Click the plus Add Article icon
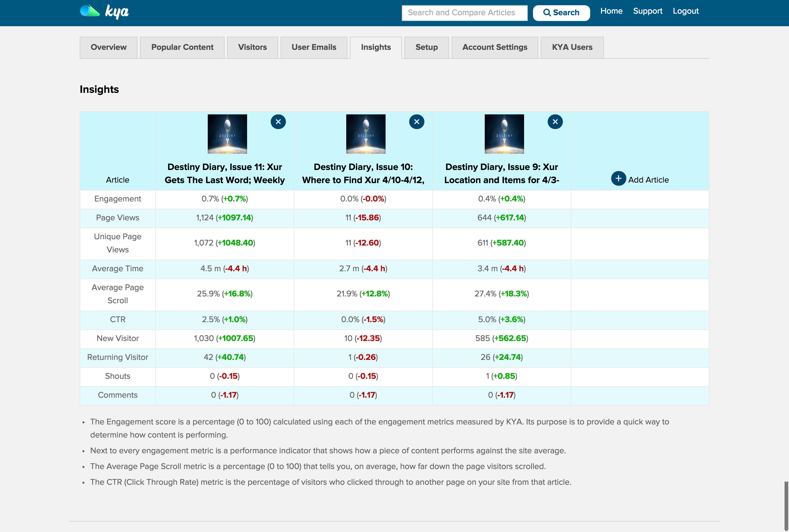This screenshot has height=532, width=789. click(x=619, y=178)
